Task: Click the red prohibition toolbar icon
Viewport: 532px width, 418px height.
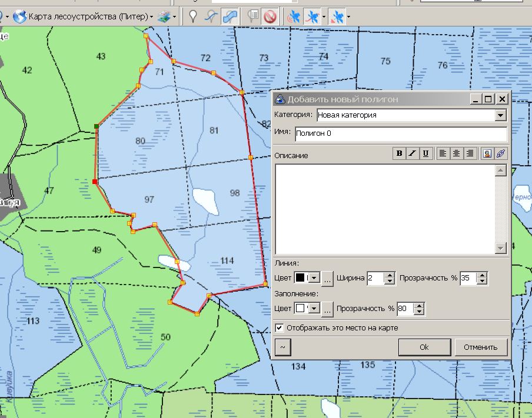Action: point(270,17)
